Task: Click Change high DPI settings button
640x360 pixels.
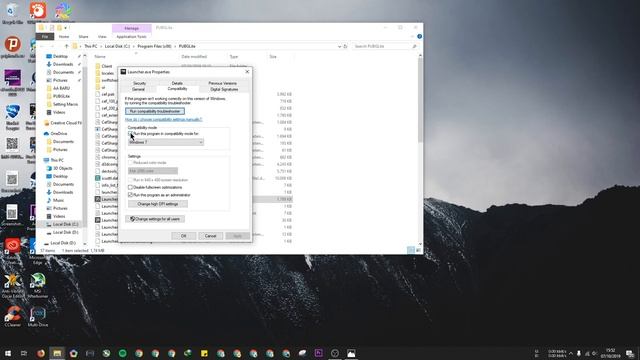Action: pyautogui.click(x=158, y=204)
